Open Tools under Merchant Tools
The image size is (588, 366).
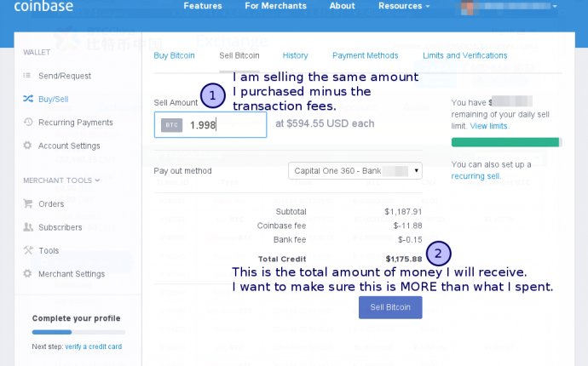coord(49,250)
